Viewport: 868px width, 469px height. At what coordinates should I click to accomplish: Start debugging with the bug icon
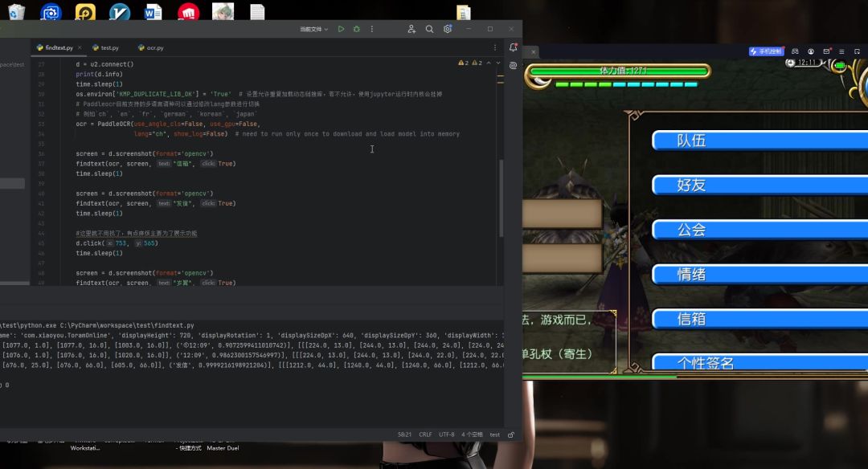coord(356,29)
